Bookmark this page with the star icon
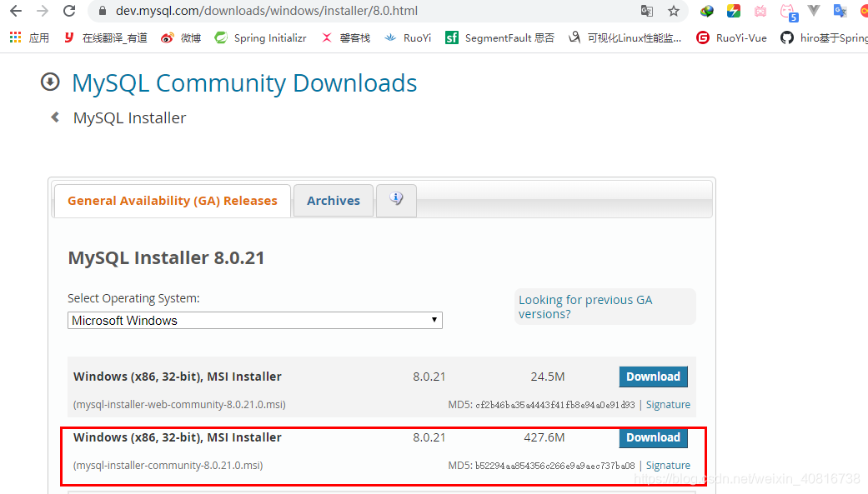Screen dimensions: 868x494 tap(673, 11)
